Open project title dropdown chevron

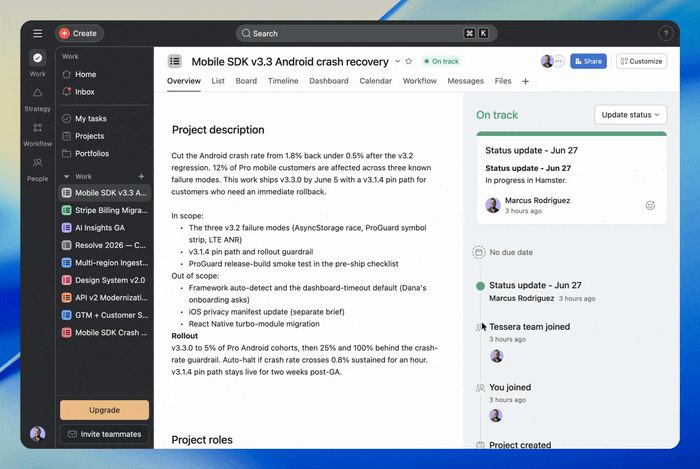pyautogui.click(x=397, y=61)
